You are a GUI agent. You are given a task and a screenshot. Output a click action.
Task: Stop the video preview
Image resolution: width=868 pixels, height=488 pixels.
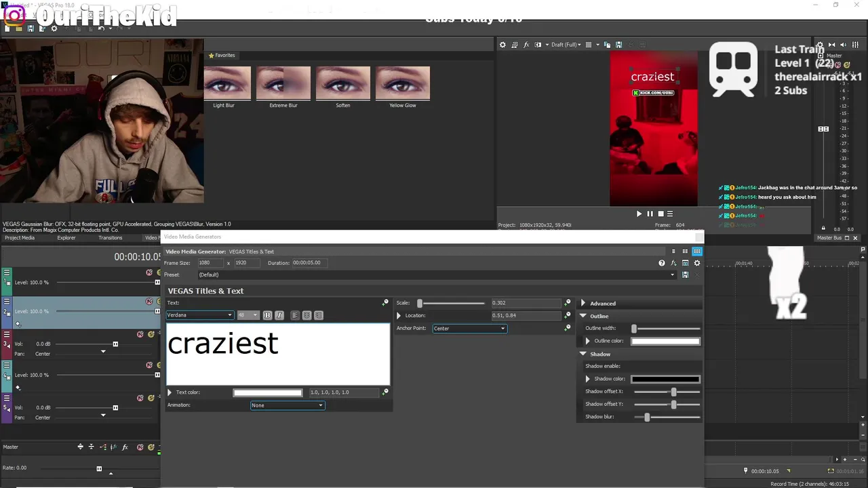660,213
